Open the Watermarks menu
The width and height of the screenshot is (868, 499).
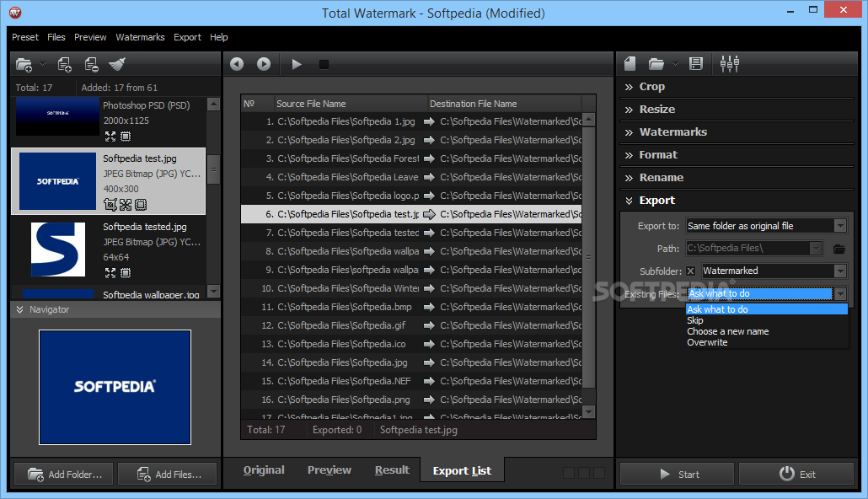140,37
